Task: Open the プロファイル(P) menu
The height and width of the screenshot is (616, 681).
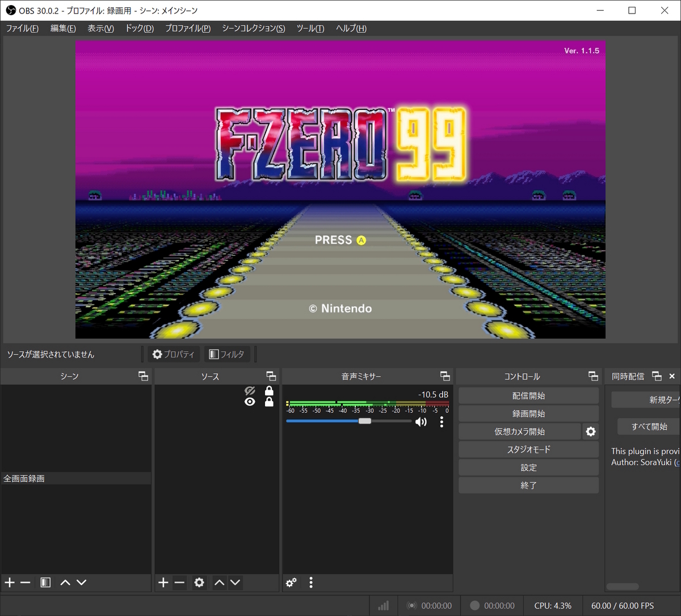Action: (188, 28)
